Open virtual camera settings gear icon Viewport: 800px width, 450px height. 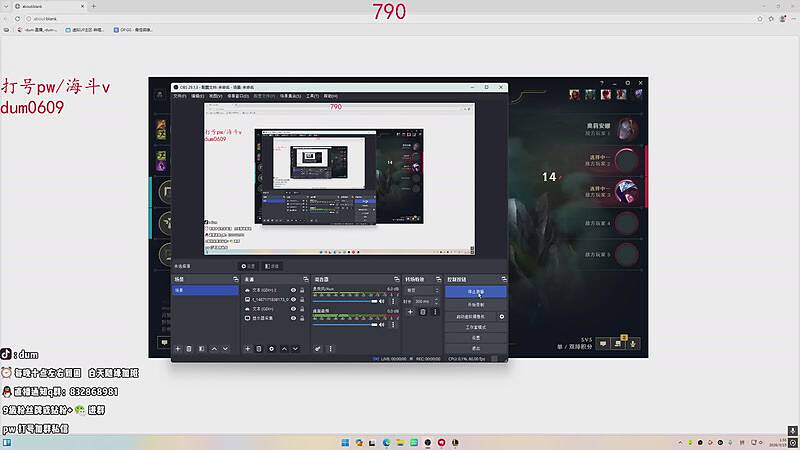(x=502, y=316)
